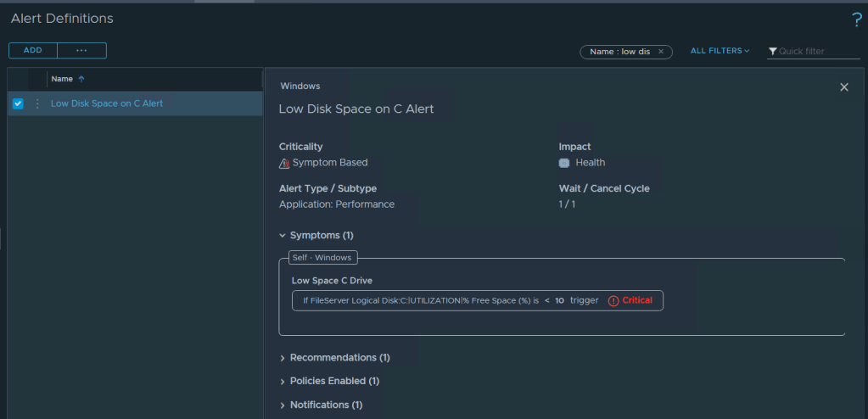Click the ADD button

33,51
